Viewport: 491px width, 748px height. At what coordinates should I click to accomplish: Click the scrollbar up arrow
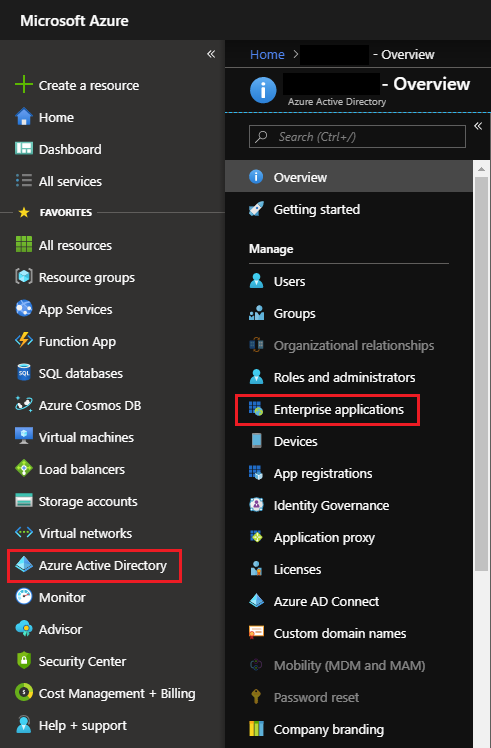[481, 169]
